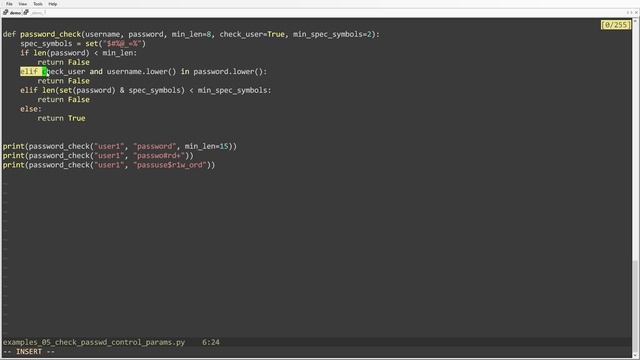Click the 'return True' statement
640x360 pixels.
click(x=61, y=118)
